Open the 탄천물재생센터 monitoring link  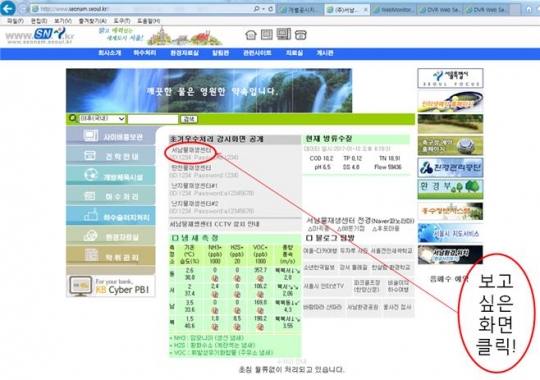191,168
